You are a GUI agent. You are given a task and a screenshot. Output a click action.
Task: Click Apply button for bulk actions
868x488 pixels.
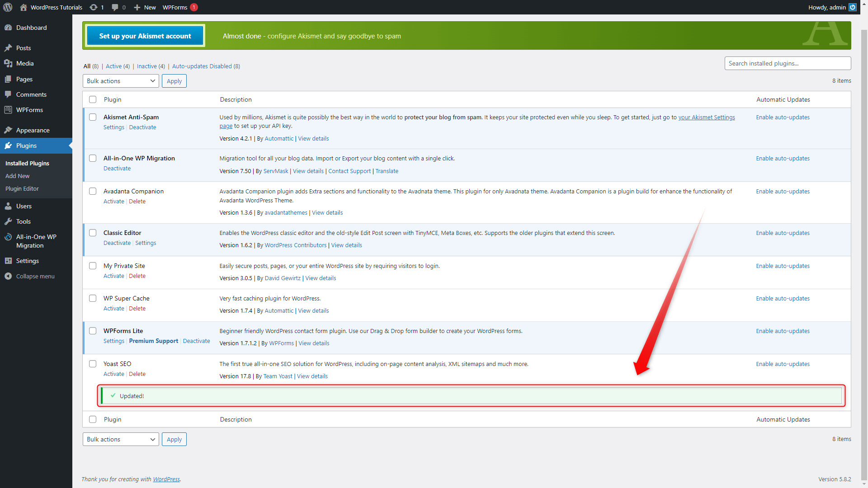pos(174,80)
